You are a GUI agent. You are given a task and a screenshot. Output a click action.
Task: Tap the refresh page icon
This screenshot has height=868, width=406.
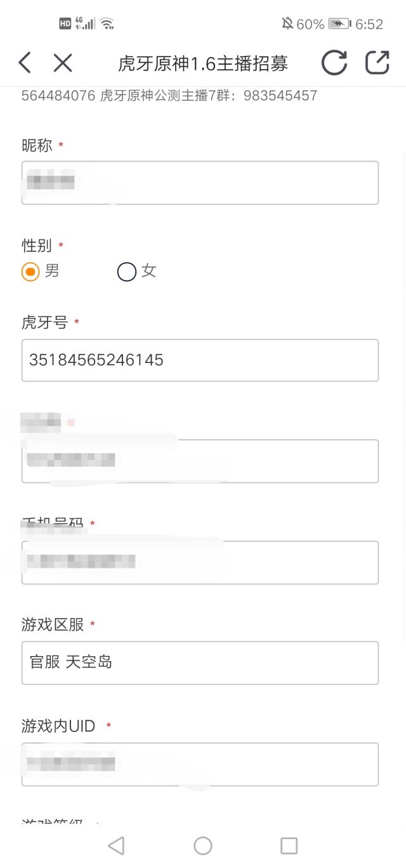(334, 63)
